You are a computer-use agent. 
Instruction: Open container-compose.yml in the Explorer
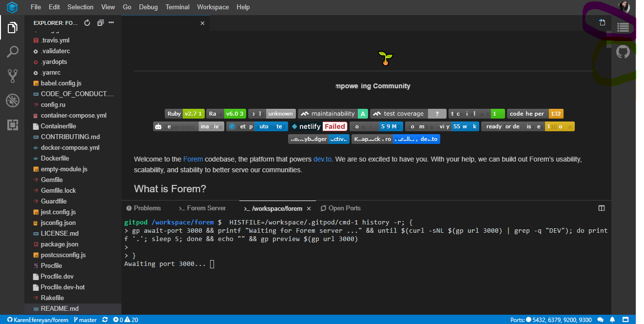(73, 116)
